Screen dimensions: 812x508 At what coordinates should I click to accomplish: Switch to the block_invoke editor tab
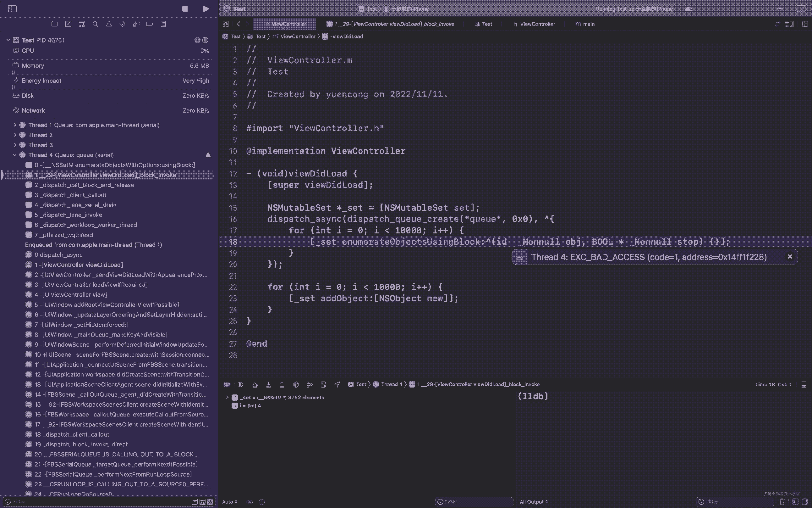(390, 24)
